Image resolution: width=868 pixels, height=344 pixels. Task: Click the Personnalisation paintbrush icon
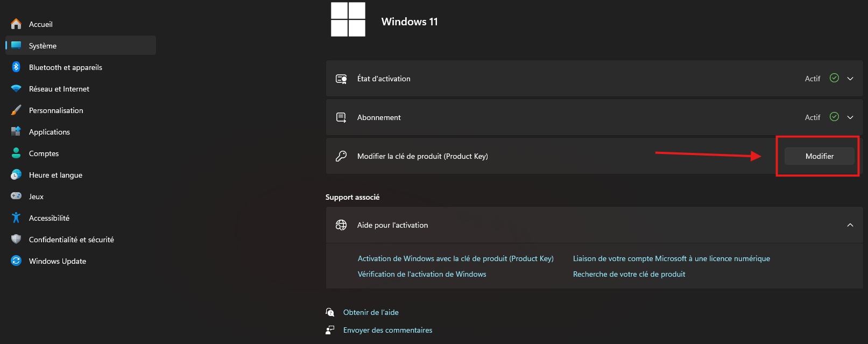[16, 110]
